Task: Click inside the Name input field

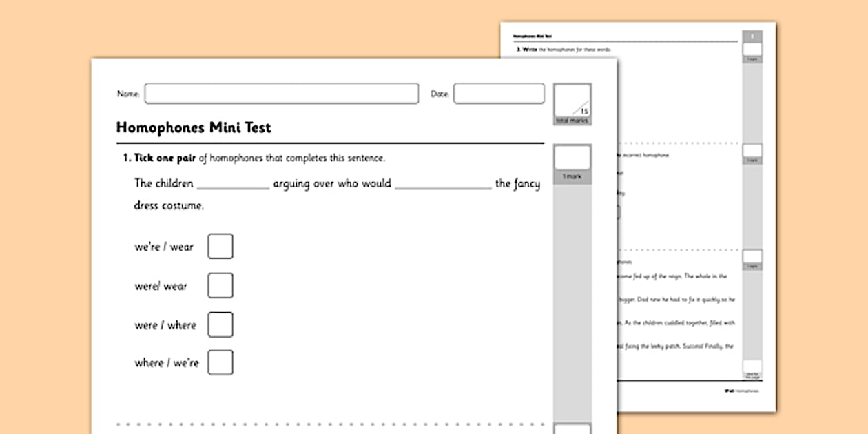Action: tap(282, 94)
